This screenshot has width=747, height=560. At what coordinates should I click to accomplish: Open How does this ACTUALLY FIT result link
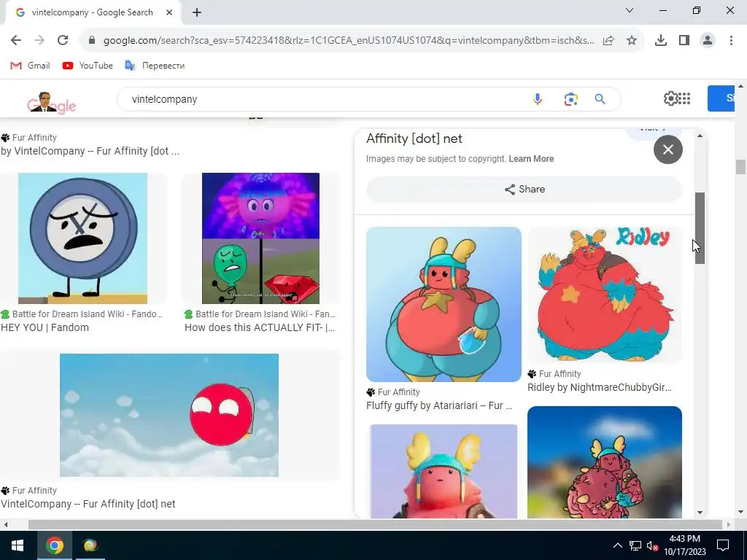tap(260, 327)
